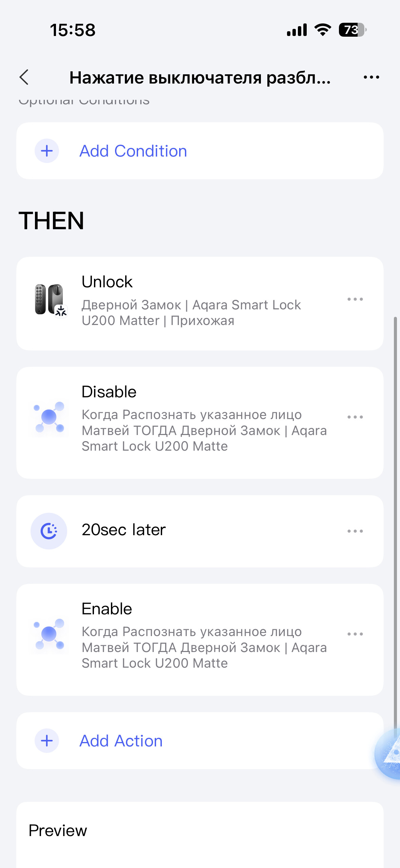Open the automation's three-dot menu in header
This screenshot has width=400, height=868.
pos(371,77)
